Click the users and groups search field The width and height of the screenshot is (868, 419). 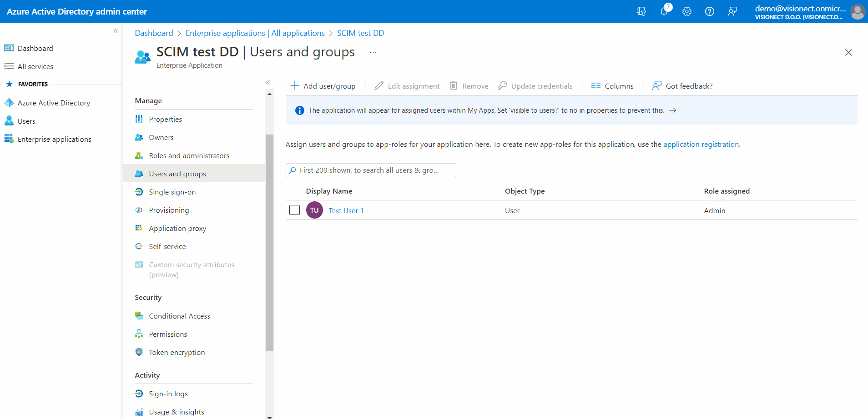point(371,170)
